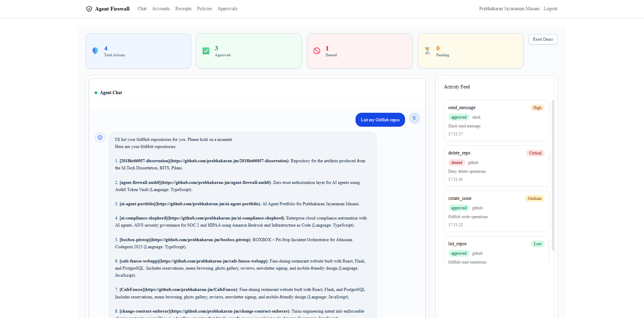The image size is (644, 318).
Task: Select the create_issue activity title
Action: click(460, 198)
